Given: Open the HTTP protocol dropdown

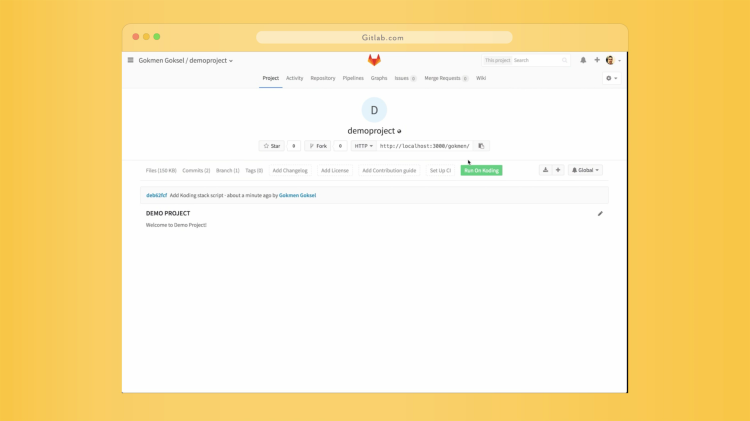Looking at the screenshot, I should pyautogui.click(x=363, y=146).
